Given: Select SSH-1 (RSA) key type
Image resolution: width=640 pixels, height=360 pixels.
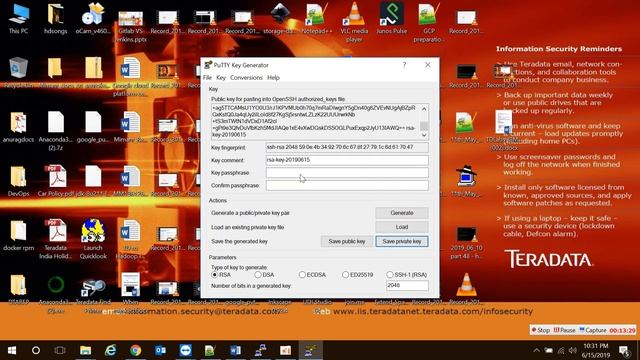Looking at the screenshot, I should point(406,275).
